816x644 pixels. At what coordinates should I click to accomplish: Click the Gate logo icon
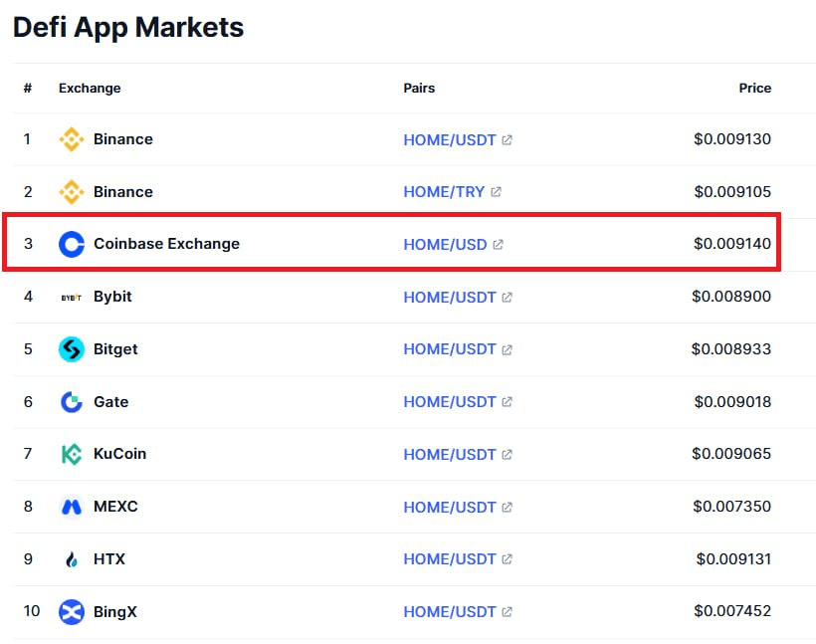coord(72,402)
